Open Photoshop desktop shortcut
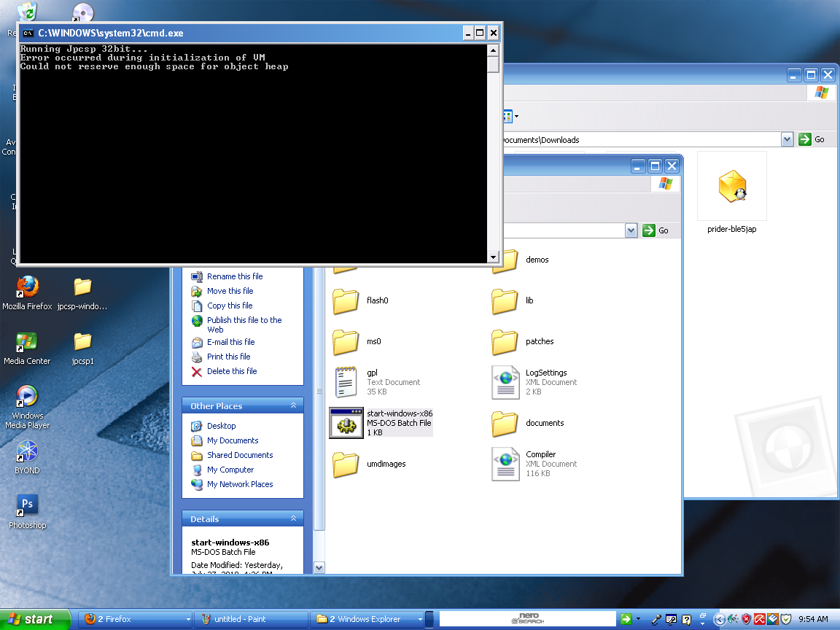The height and width of the screenshot is (630, 840). pos(28,505)
